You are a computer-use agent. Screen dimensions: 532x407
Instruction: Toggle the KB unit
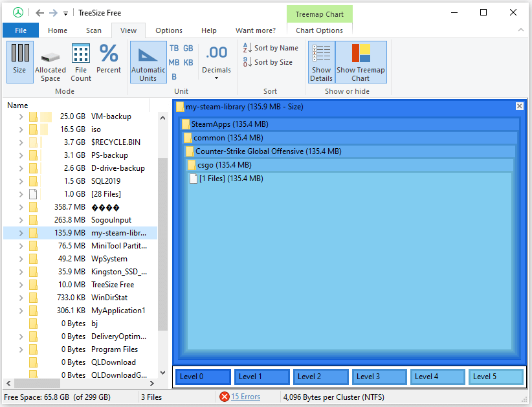(x=187, y=61)
